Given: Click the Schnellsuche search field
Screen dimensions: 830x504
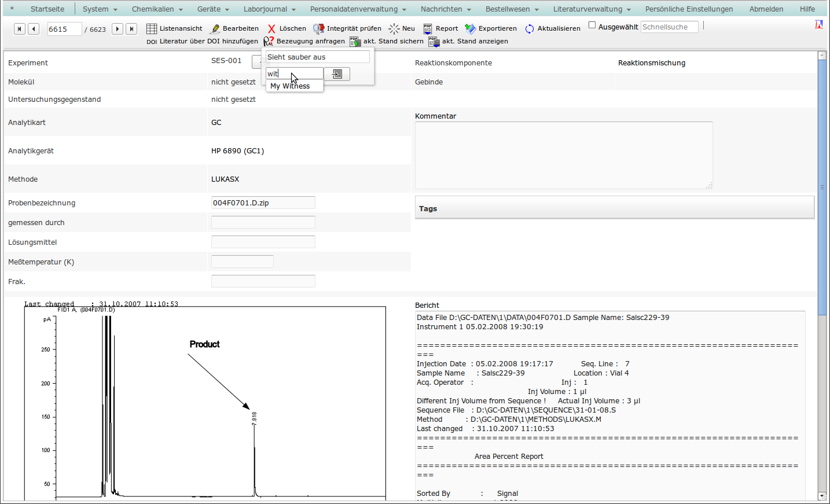Looking at the screenshot, I should click(x=669, y=27).
